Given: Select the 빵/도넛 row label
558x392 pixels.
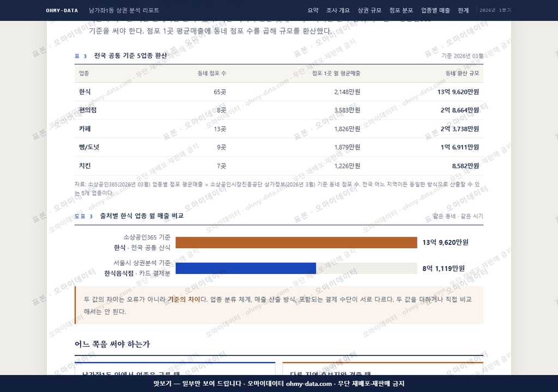Looking at the screenshot, I should [89, 147].
